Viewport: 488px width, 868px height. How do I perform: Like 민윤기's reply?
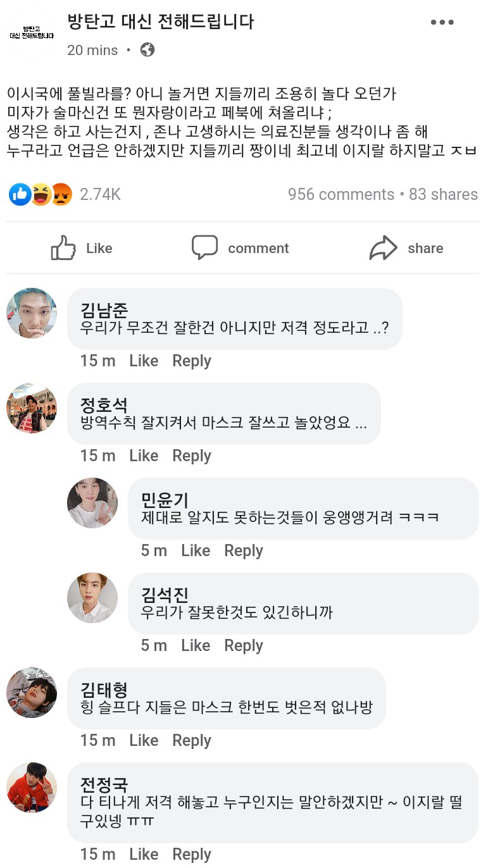tap(196, 550)
